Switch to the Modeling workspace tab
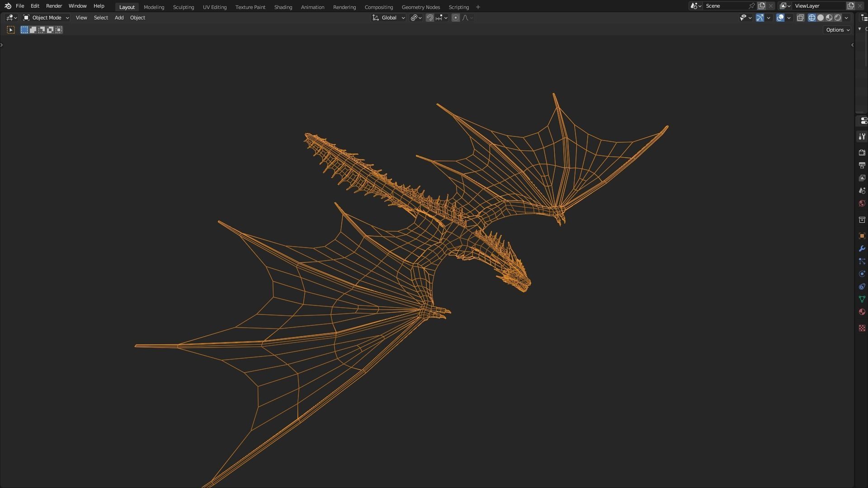 [154, 7]
